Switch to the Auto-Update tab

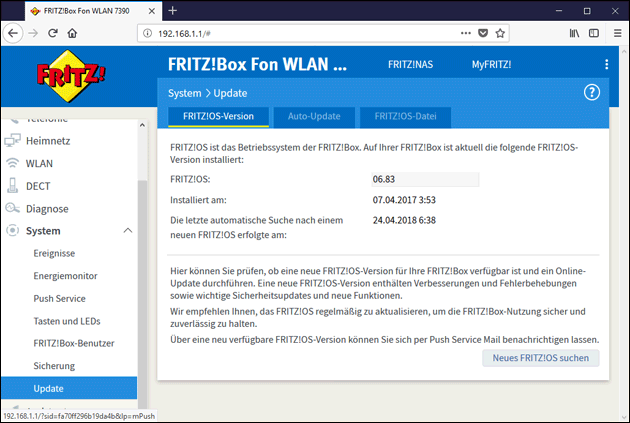[x=314, y=116]
